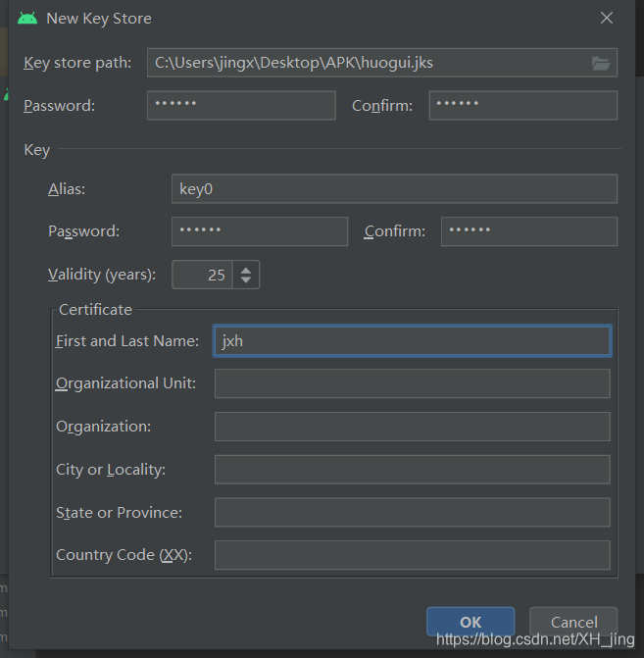Click the Key section Confirm field
The height and width of the screenshot is (658, 644).
[529, 231]
